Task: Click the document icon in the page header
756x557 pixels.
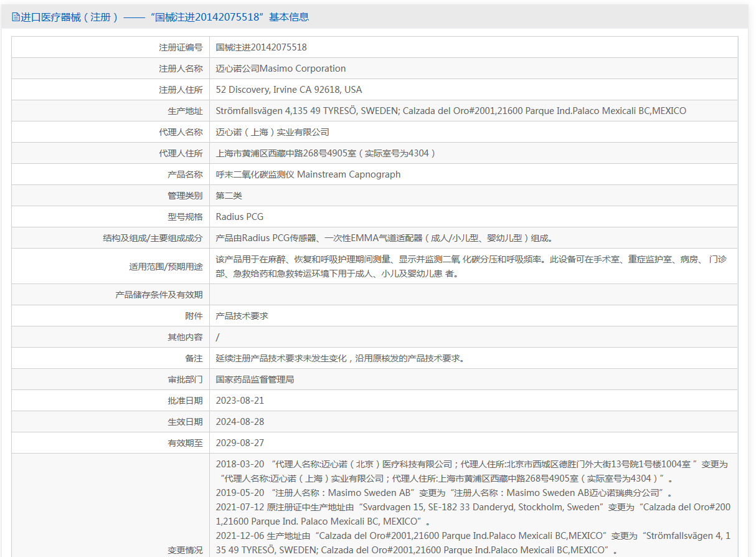Action: click(16, 17)
